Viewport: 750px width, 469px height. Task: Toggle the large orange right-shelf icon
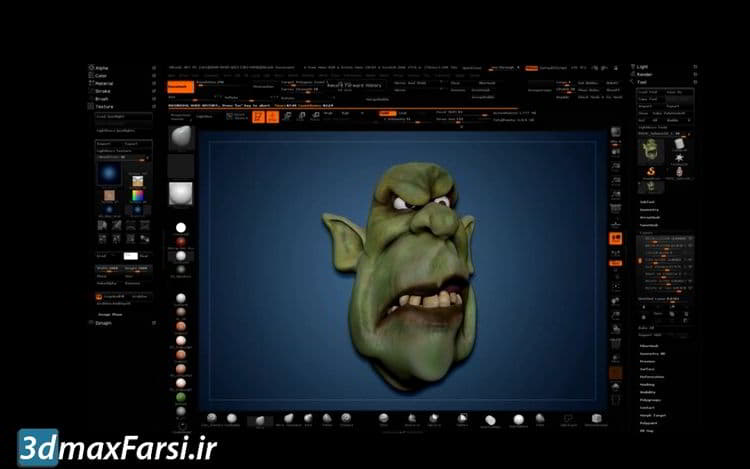point(616,238)
